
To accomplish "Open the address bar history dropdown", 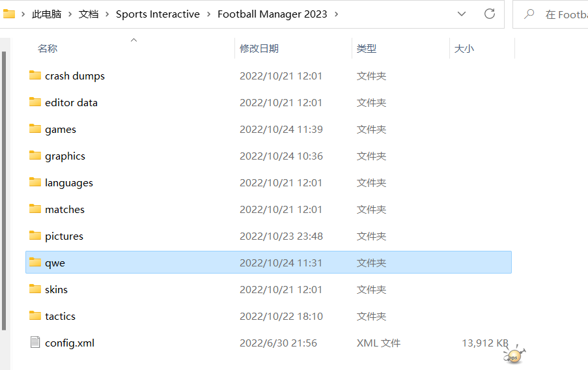I will (462, 14).
